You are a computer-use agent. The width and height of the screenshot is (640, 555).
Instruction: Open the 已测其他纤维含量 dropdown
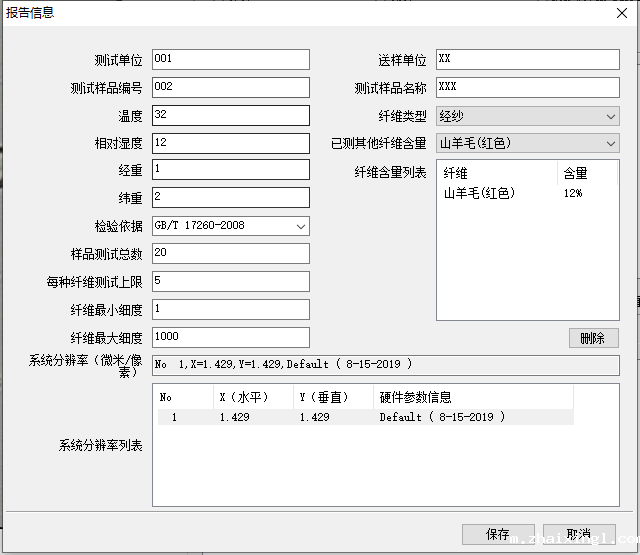coord(527,143)
